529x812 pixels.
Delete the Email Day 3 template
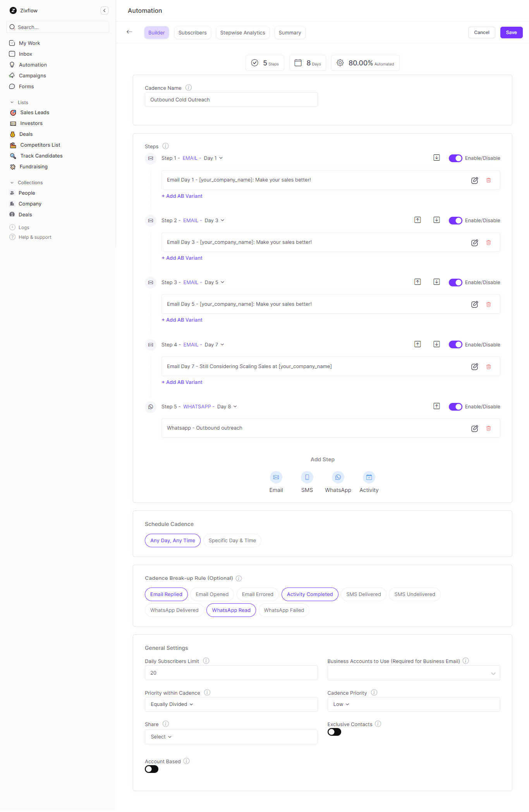click(488, 243)
